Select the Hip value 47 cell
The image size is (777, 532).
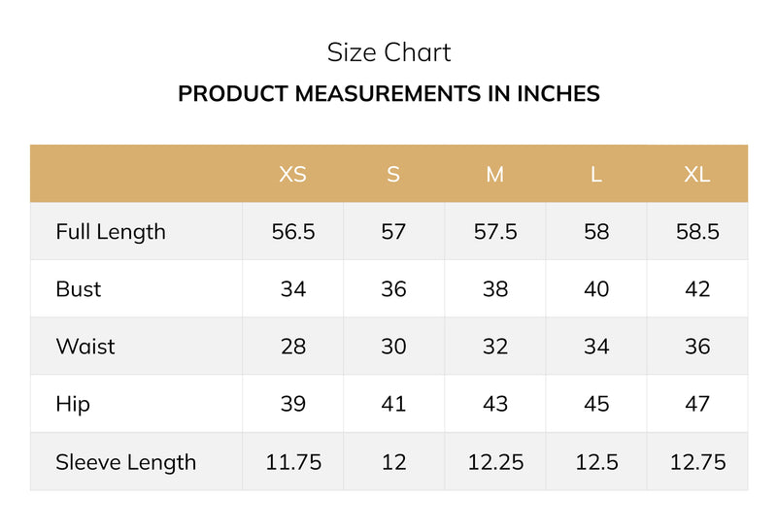[697, 404]
